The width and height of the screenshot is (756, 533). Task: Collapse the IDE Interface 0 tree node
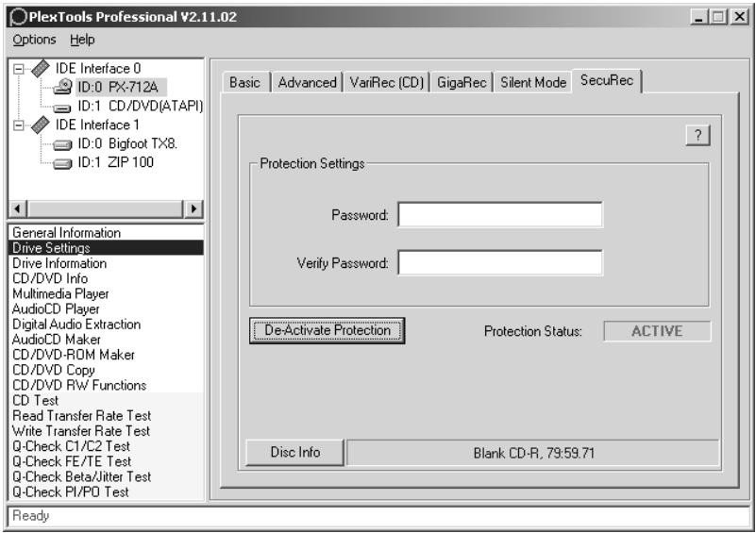coord(18,69)
